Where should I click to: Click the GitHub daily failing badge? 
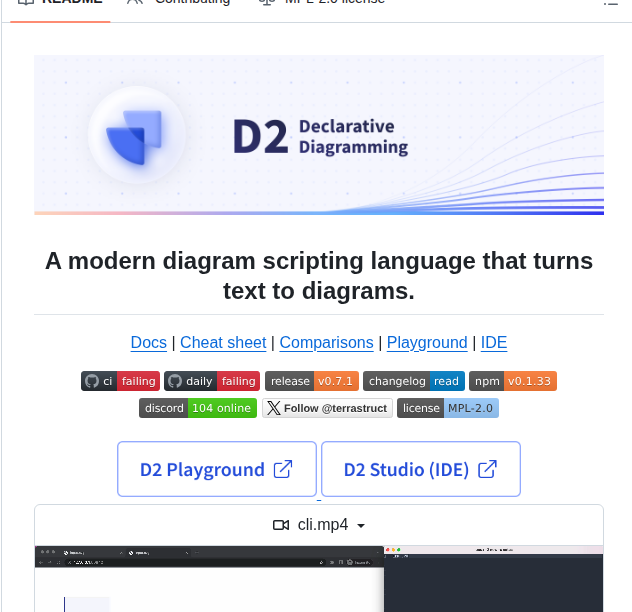[x=211, y=381]
